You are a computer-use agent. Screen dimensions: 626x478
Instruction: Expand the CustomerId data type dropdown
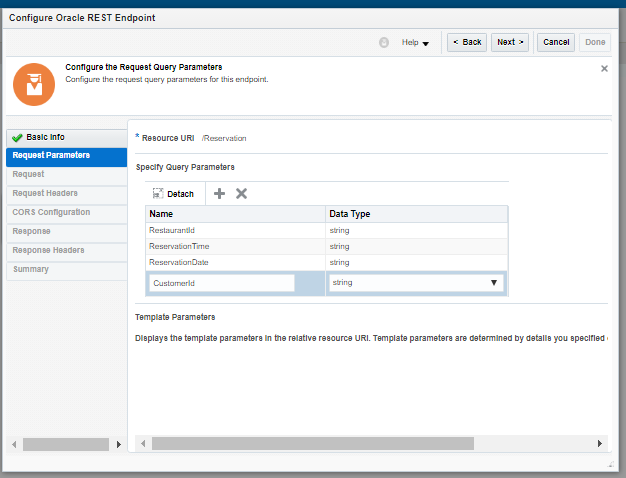pos(493,283)
